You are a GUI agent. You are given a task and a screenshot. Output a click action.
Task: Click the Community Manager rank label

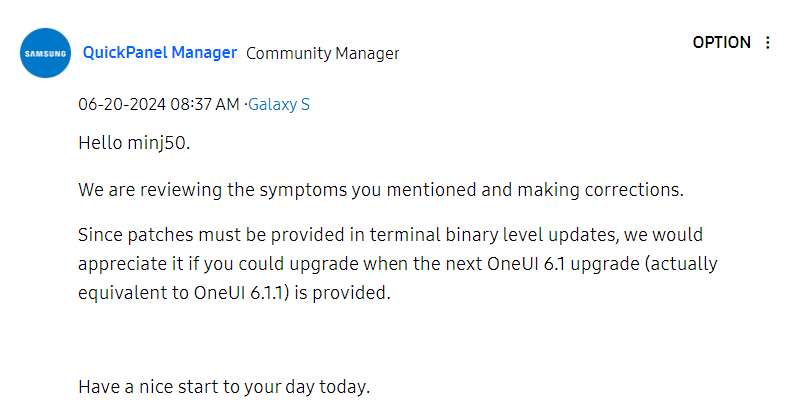click(x=322, y=53)
